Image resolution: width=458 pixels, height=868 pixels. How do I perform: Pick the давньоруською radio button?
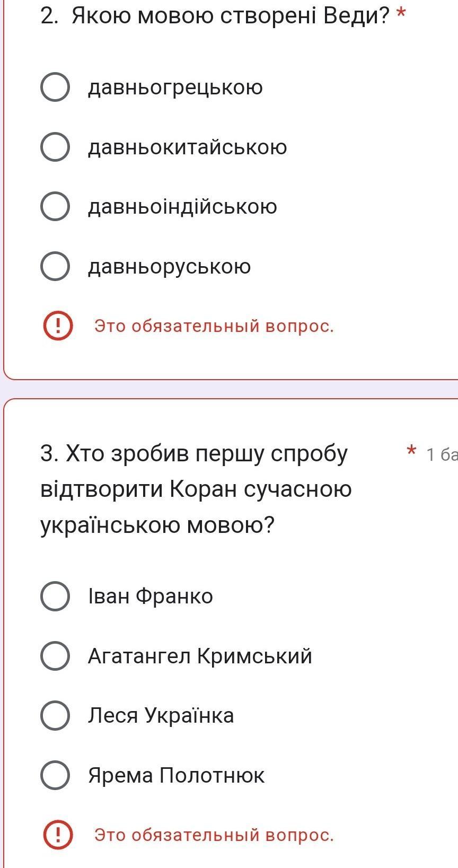coord(55,266)
